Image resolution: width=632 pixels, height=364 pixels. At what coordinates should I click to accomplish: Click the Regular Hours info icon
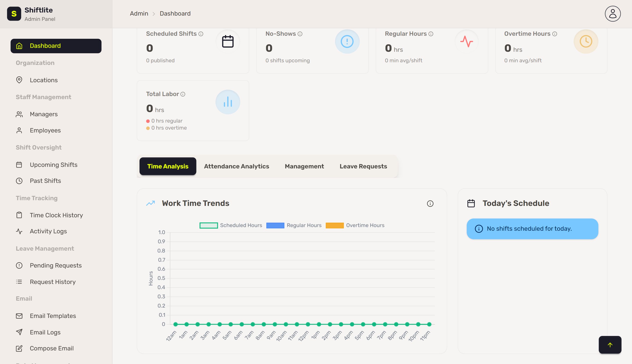tap(431, 34)
